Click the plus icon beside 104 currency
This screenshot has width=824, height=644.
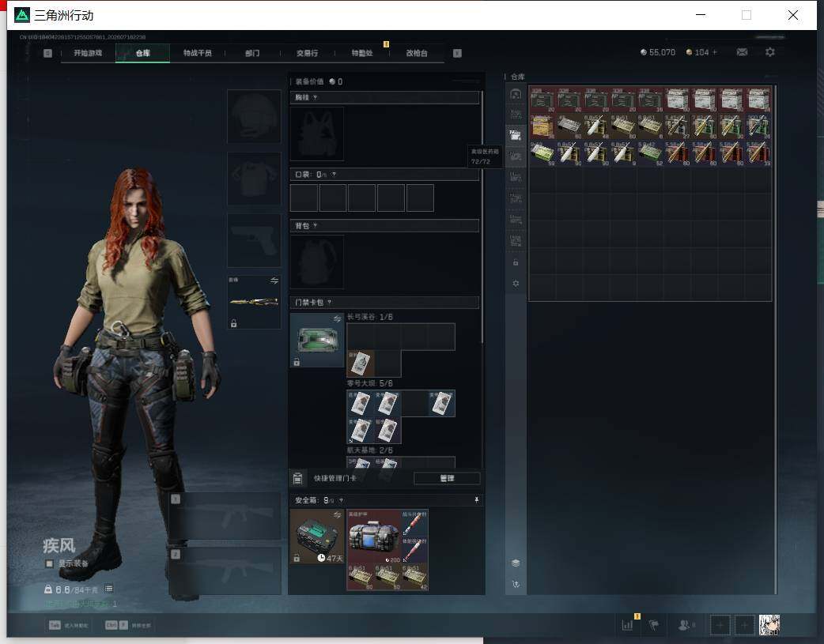(714, 52)
